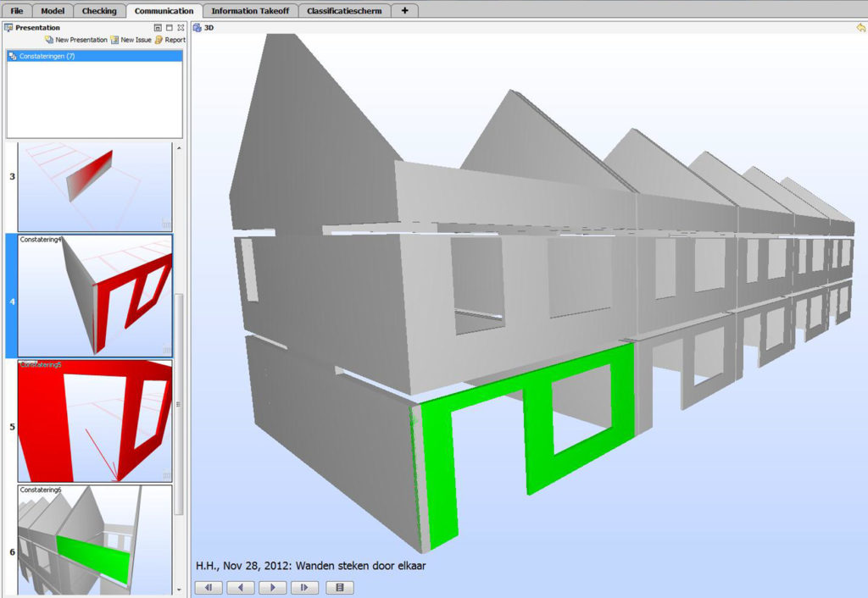Viewport: 868px width, 598px height.
Task: Go to previous slide
Action: pyautogui.click(x=240, y=588)
